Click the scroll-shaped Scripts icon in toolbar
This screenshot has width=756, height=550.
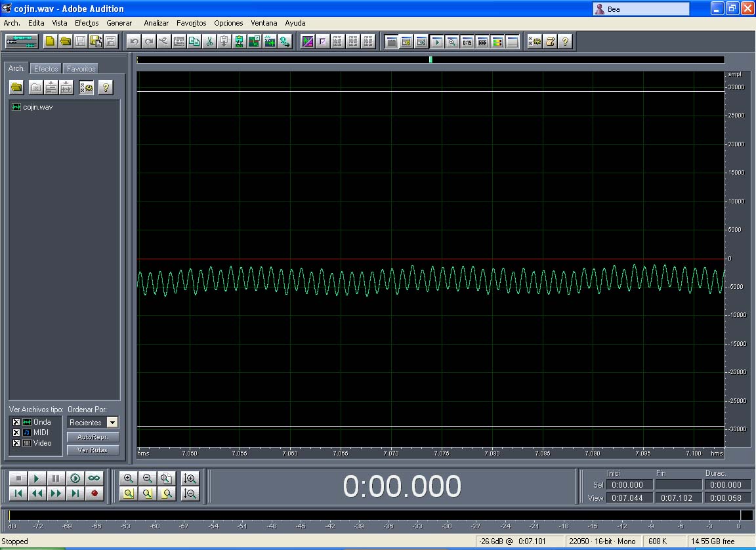[x=550, y=42]
